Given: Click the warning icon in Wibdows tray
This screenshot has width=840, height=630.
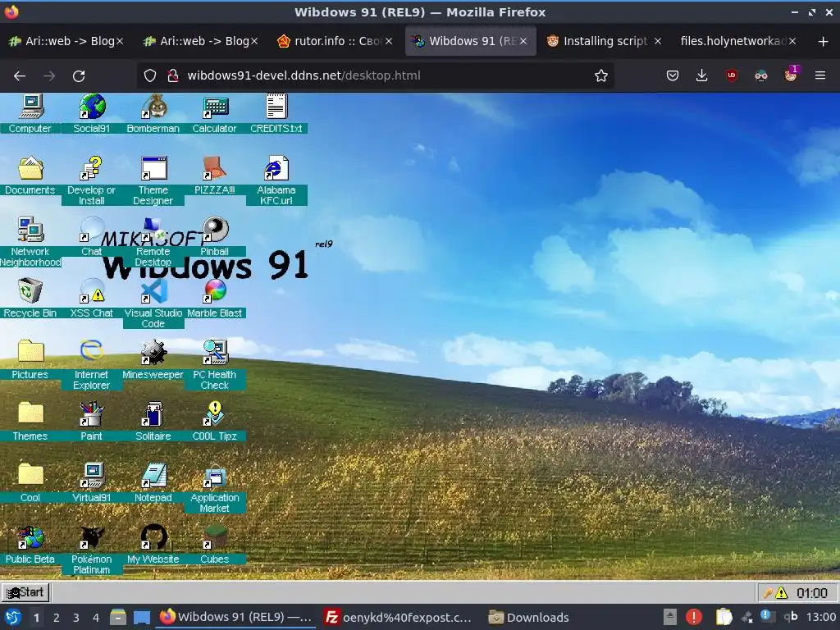Looking at the screenshot, I should [x=782, y=592].
